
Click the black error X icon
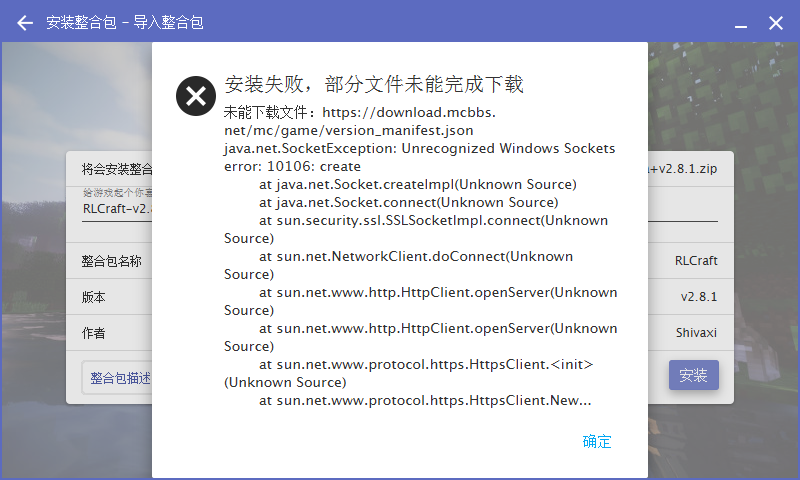pyautogui.click(x=196, y=96)
